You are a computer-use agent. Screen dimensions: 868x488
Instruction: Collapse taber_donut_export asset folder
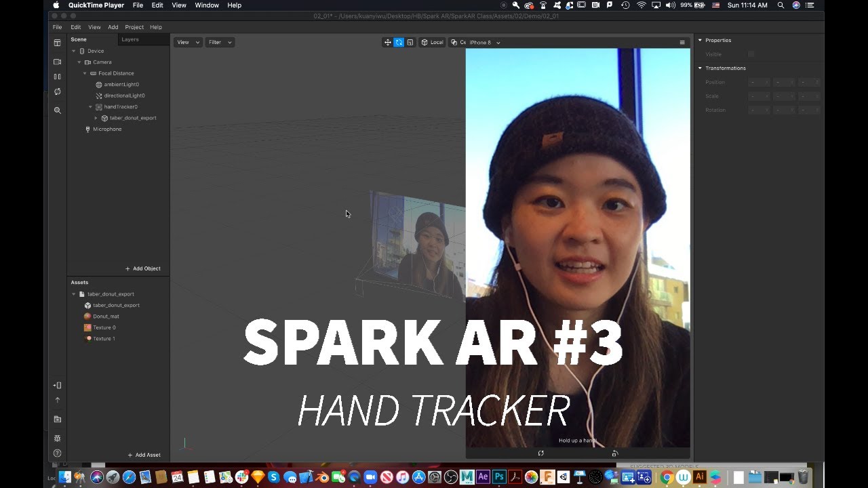click(73, 294)
